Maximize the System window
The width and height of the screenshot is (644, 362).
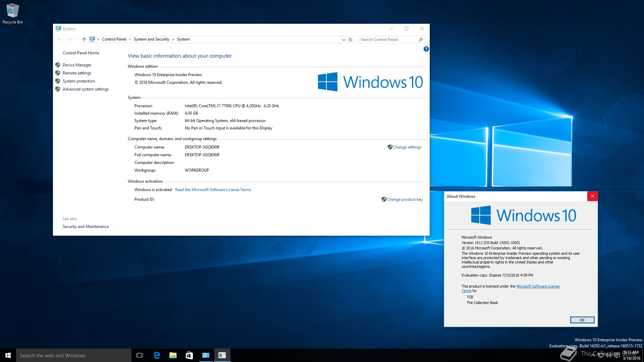coord(407,28)
